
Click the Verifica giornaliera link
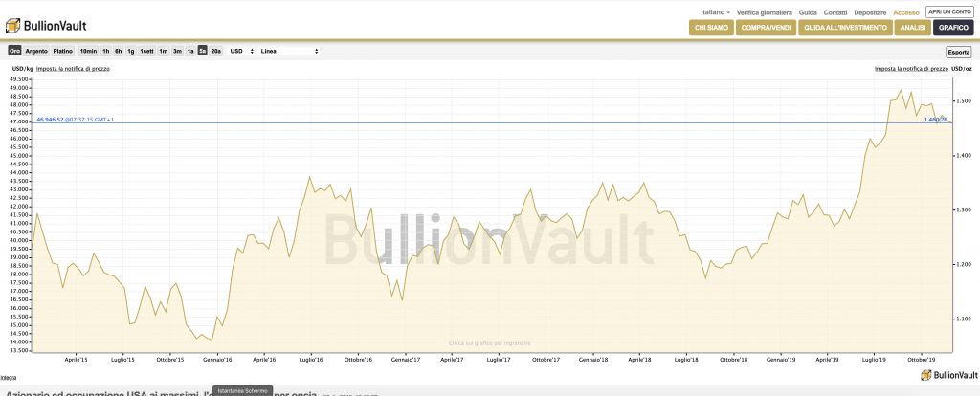(x=765, y=12)
